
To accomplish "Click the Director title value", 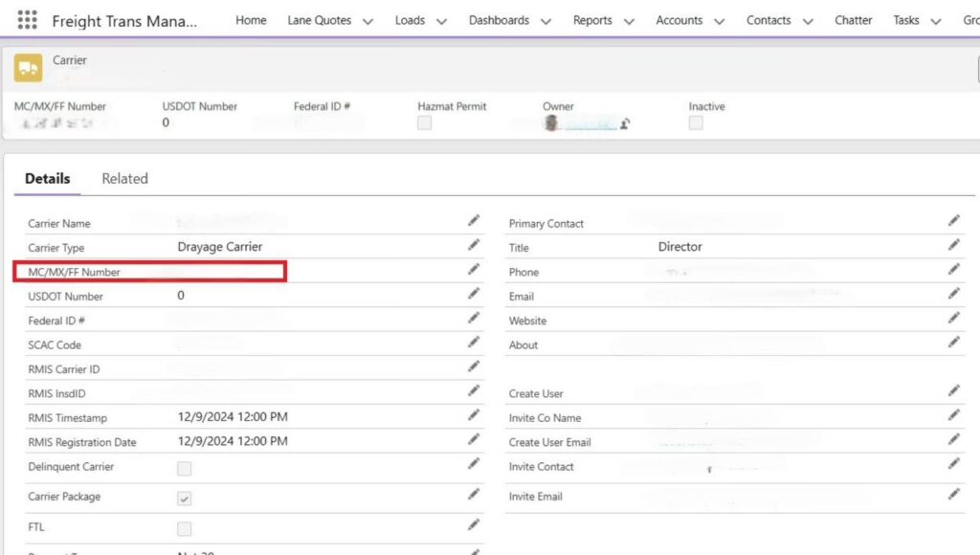I will click(680, 246).
